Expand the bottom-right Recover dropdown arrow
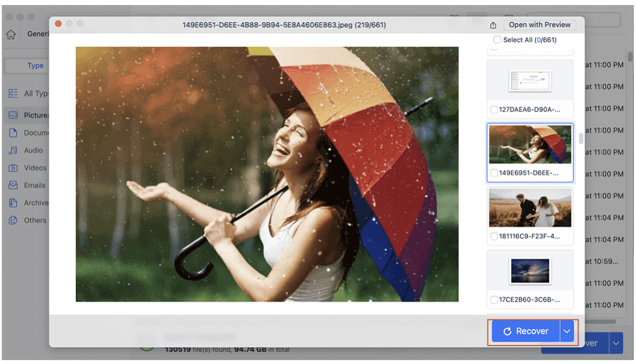 (x=616, y=343)
